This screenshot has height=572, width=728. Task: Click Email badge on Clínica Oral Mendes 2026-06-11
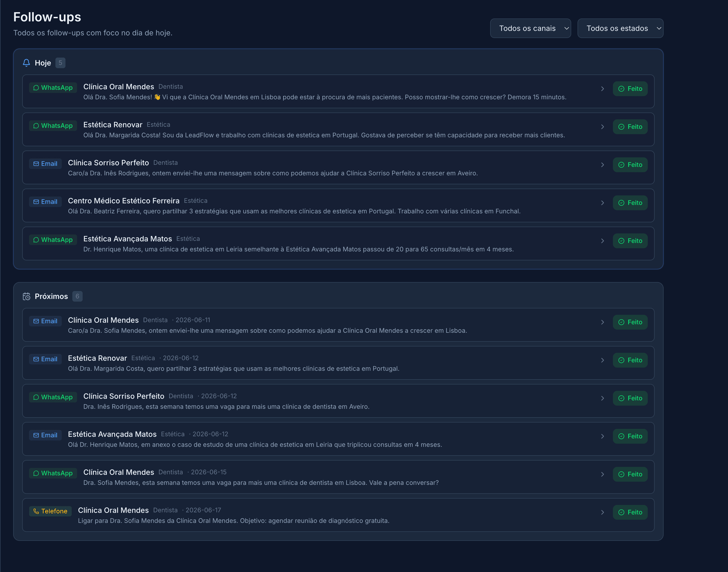(45, 321)
